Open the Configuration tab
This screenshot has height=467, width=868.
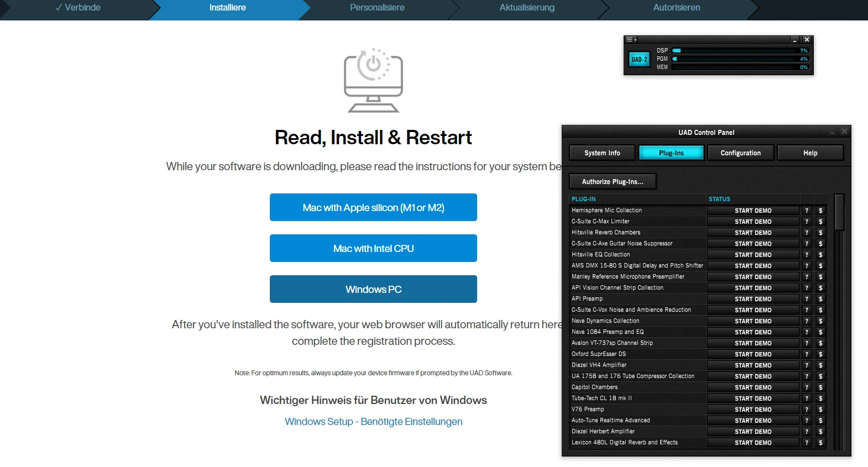740,153
